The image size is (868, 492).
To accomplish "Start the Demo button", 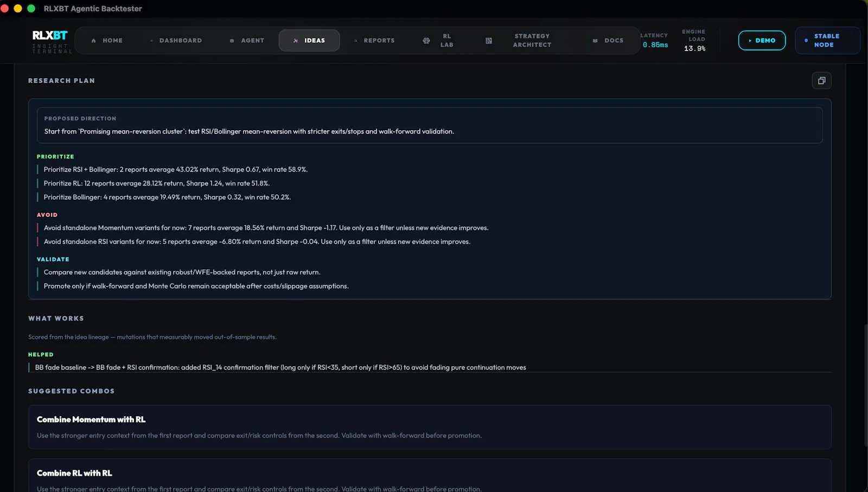I will coord(762,41).
